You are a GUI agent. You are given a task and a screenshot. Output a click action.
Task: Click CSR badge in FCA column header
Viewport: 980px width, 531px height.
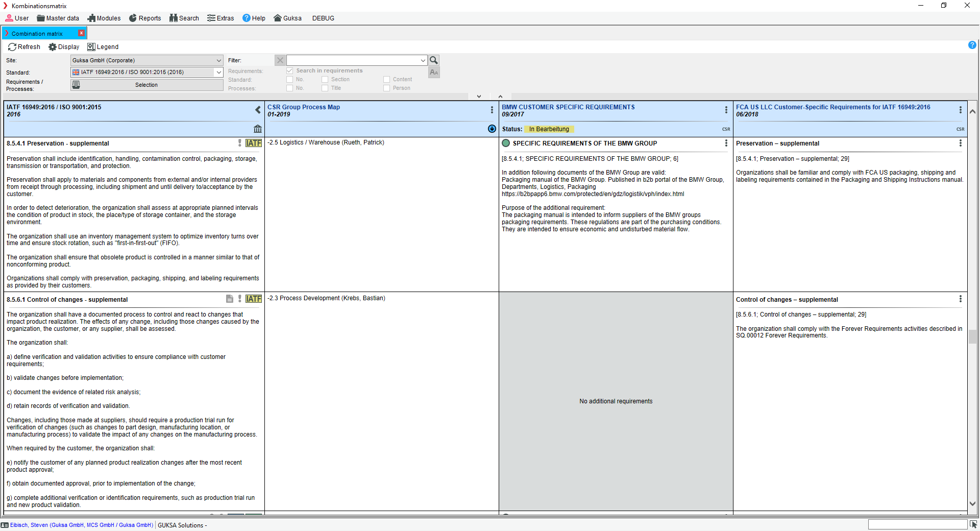[x=960, y=130]
